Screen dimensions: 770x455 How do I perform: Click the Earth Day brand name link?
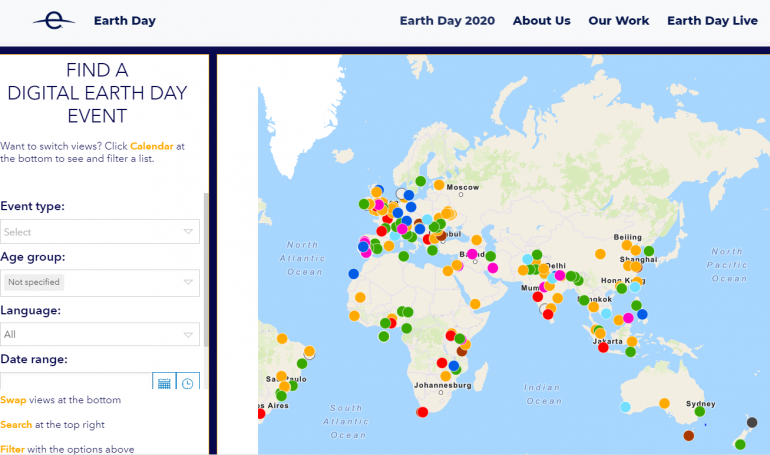click(x=125, y=21)
